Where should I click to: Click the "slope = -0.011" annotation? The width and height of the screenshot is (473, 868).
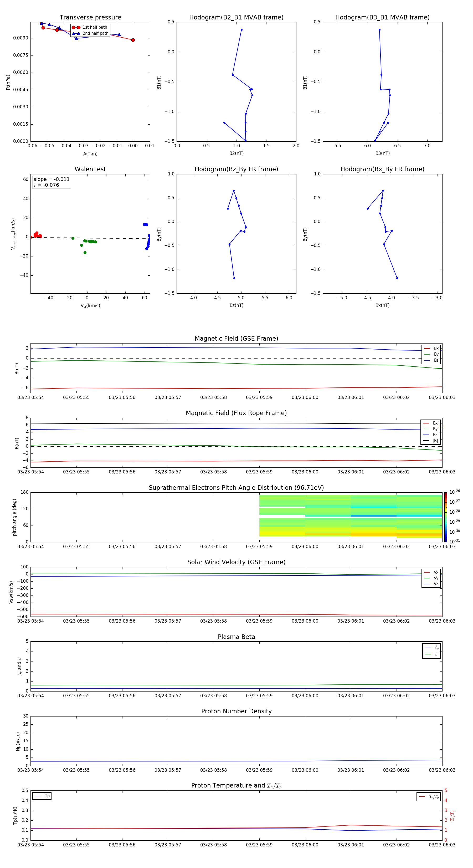(x=52, y=179)
